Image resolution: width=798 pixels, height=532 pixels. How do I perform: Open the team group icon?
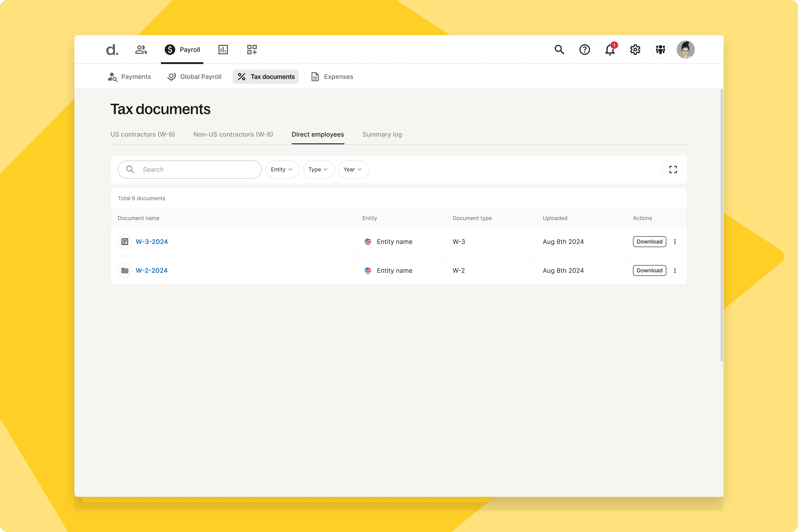[660, 50]
